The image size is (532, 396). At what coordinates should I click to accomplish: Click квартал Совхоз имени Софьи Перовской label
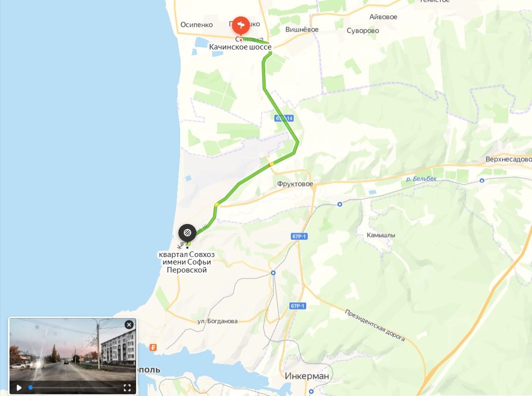[187, 262]
